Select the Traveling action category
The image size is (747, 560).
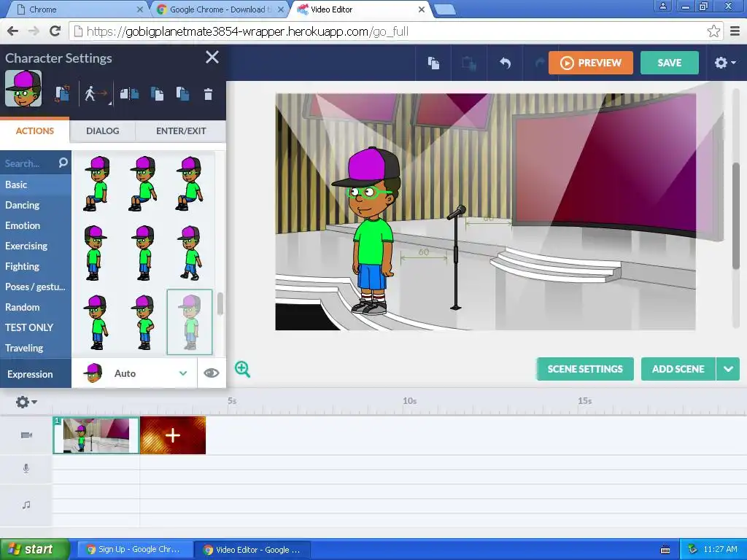[x=36, y=348]
